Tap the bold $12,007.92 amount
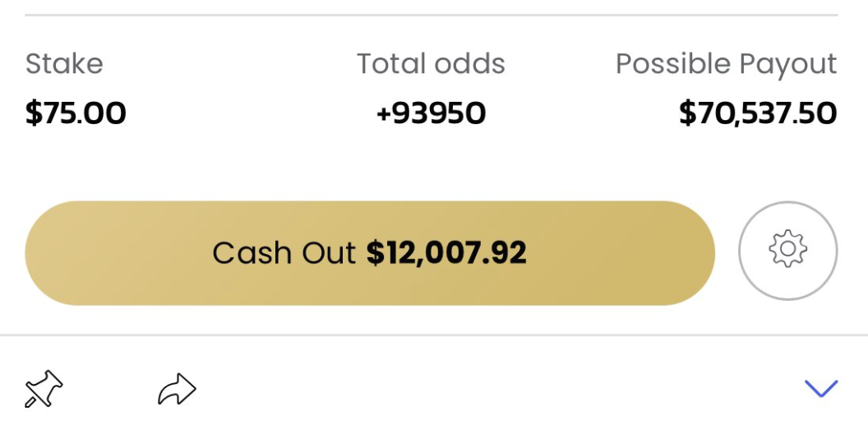 [x=446, y=253]
